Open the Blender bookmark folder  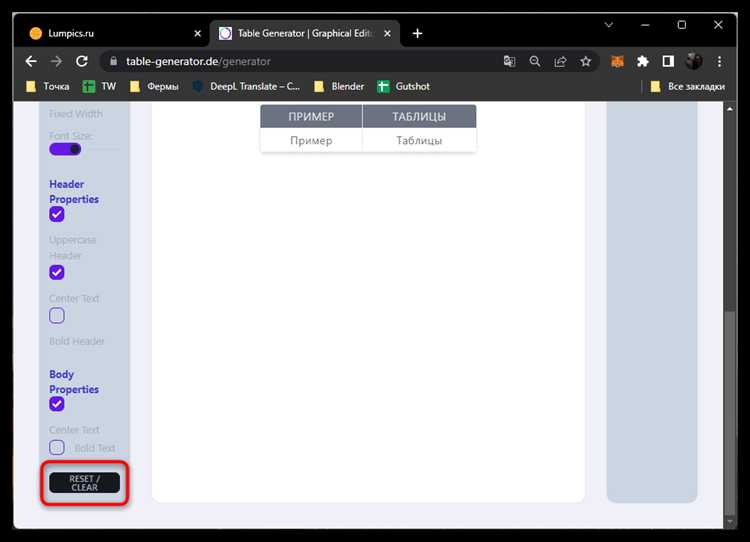pyautogui.click(x=339, y=87)
